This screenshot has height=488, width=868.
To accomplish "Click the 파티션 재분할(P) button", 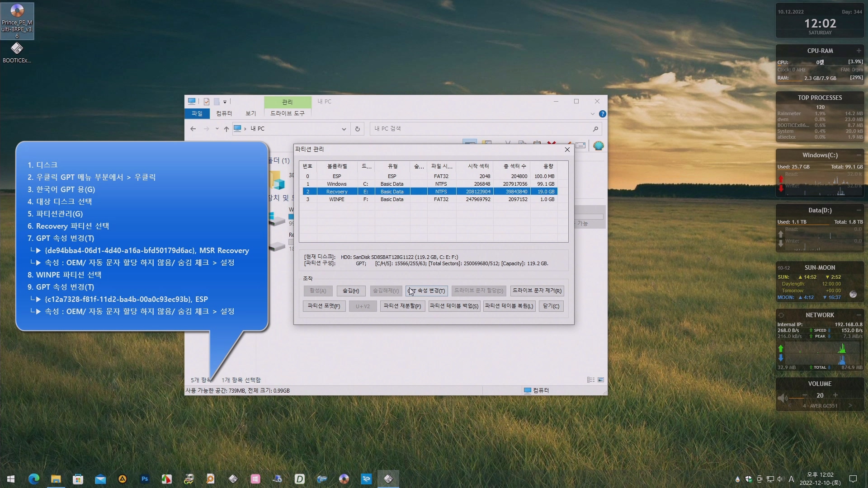I will click(402, 306).
